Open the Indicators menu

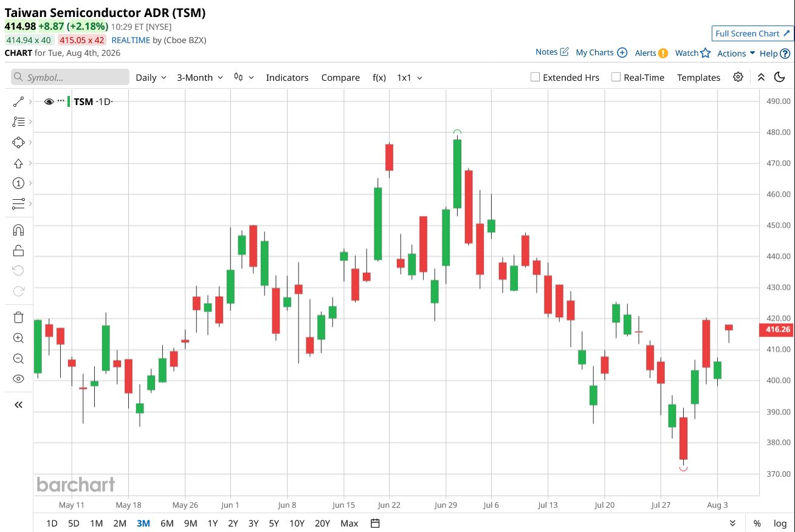(287, 78)
